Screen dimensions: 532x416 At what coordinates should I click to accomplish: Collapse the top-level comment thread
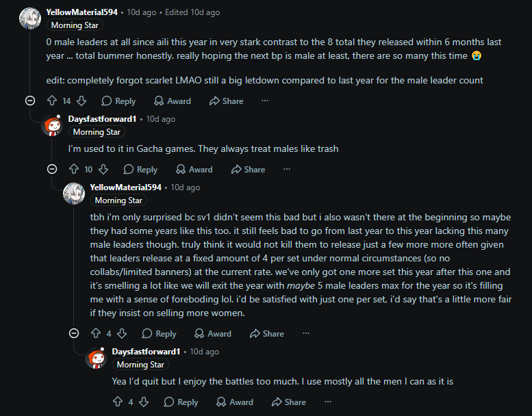(x=30, y=101)
